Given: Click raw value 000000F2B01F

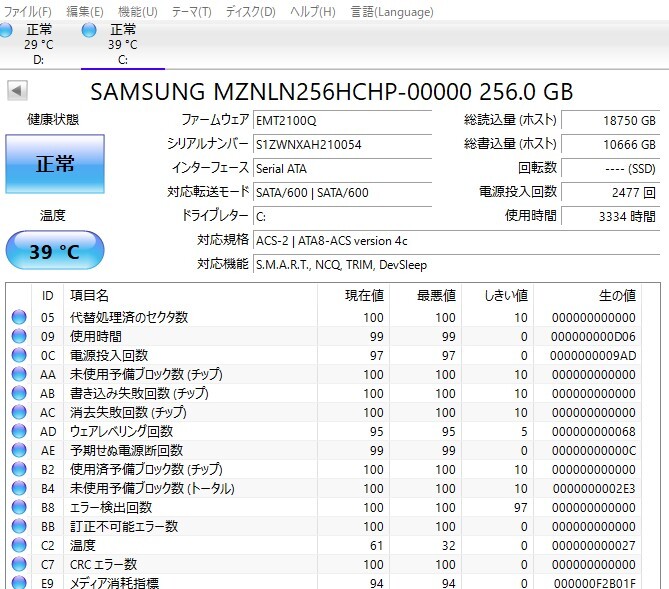Looking at the screenshot, I should pos(594,583).
